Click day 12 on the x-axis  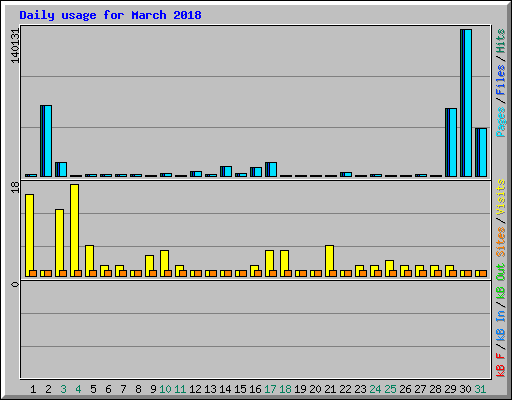pyautogui.click(x=195, y=389)
